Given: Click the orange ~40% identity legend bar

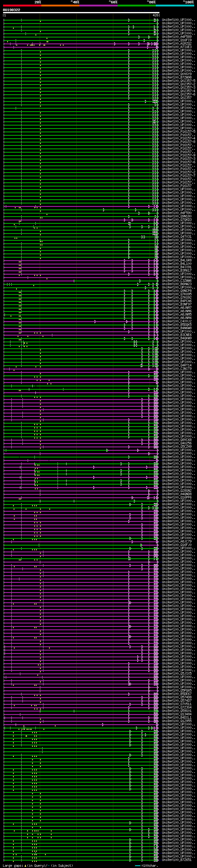Looking at the screenshot, I should [x=60, y=6].
